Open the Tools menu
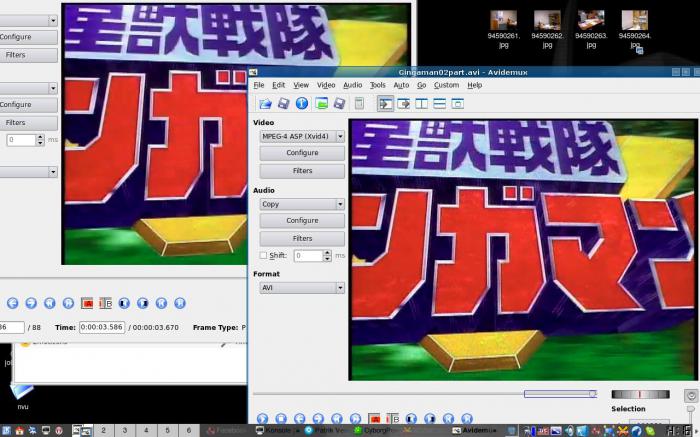This screenshot has height=437, width=700. point(378,85)
